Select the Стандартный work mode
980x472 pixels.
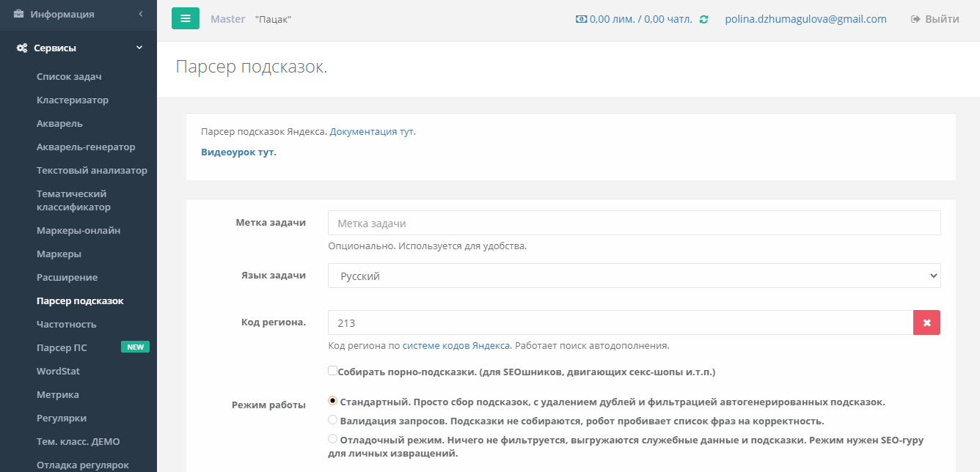point(332,401)
